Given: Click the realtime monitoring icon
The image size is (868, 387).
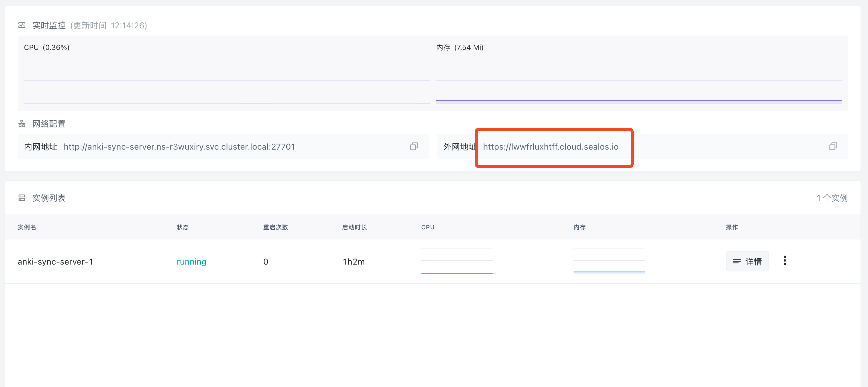Looking at the screenshot, I should 22,25.
